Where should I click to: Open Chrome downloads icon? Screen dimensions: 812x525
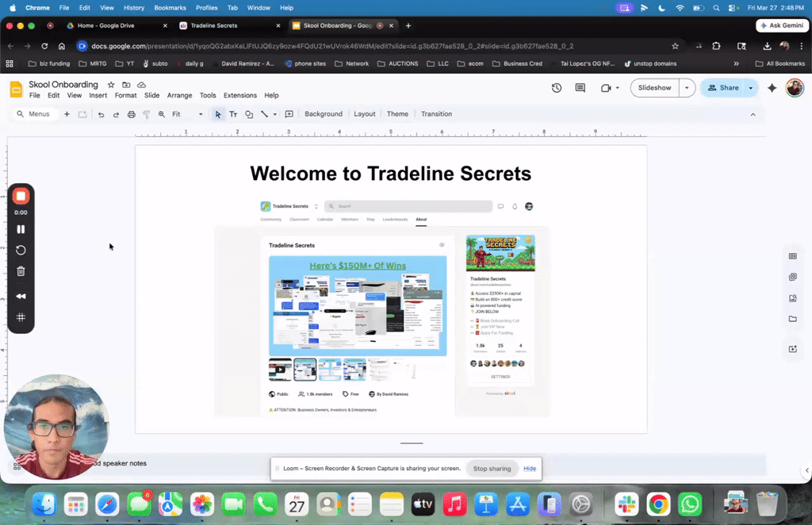tap(767, 46)
